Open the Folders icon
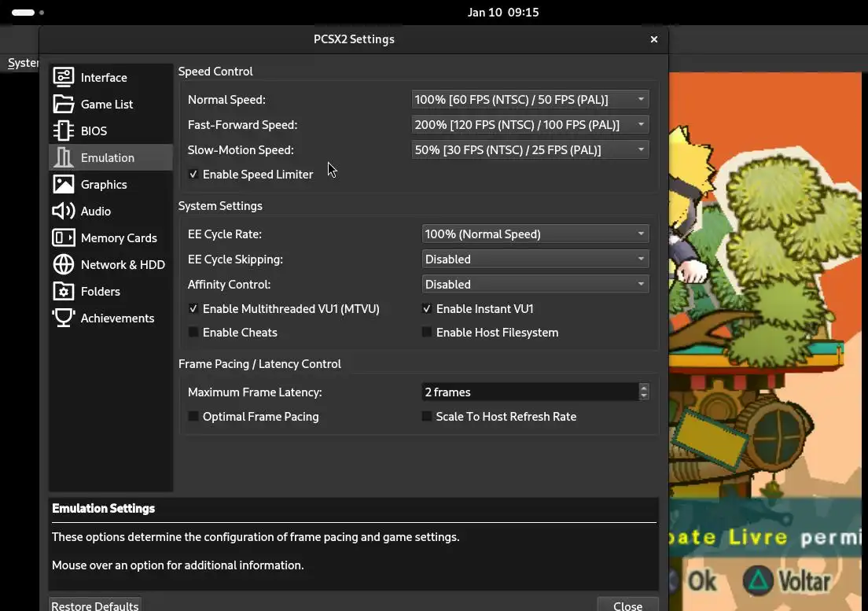This screenshot has width=868, height=611. tap(63, 291)
